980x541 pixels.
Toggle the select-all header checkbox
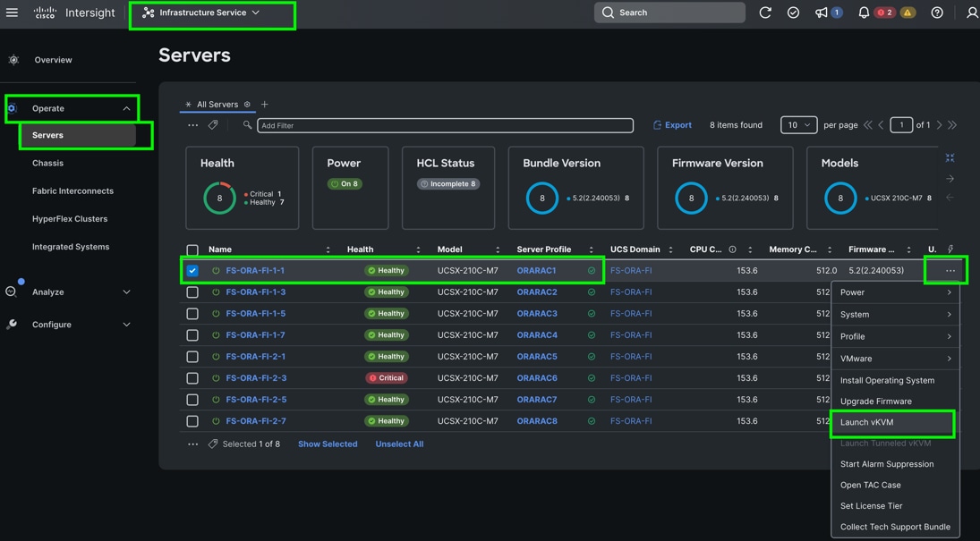(192, 250)
